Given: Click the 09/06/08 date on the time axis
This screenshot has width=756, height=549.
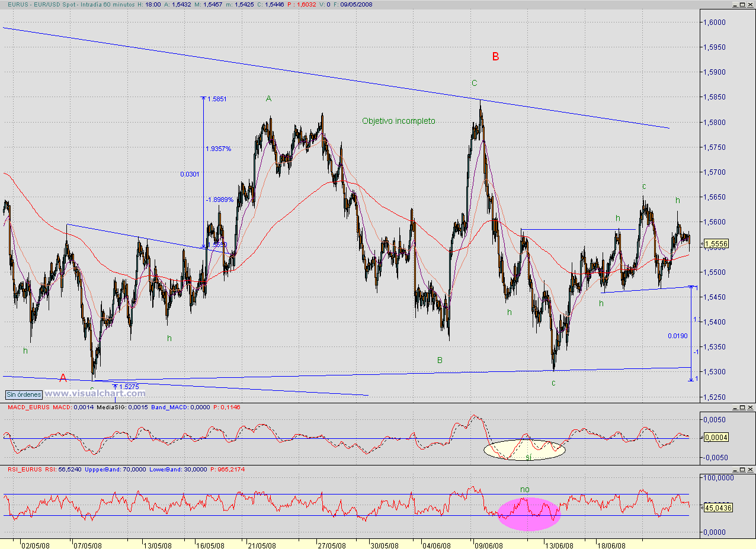Looking at the screenshot, I should pos(490,545).
